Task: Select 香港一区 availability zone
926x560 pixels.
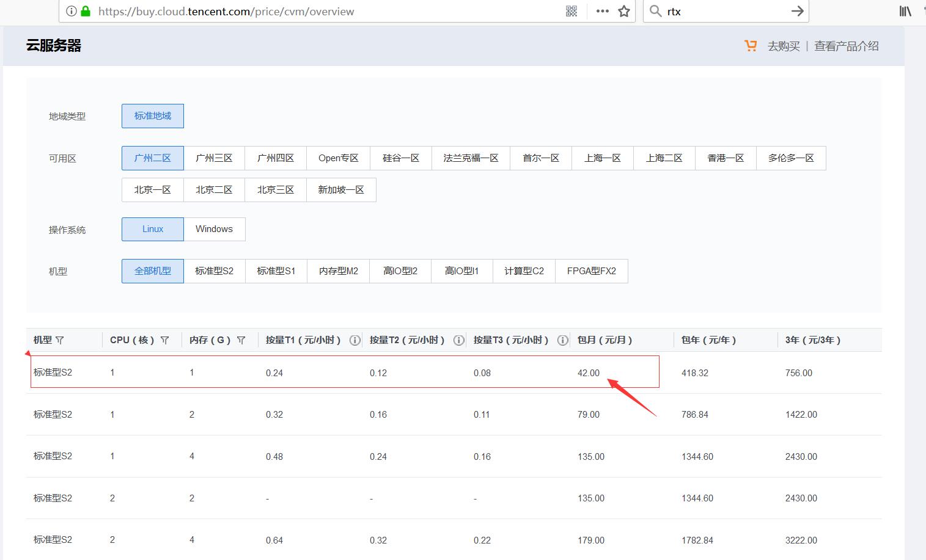Action: (x=726, y=158)
